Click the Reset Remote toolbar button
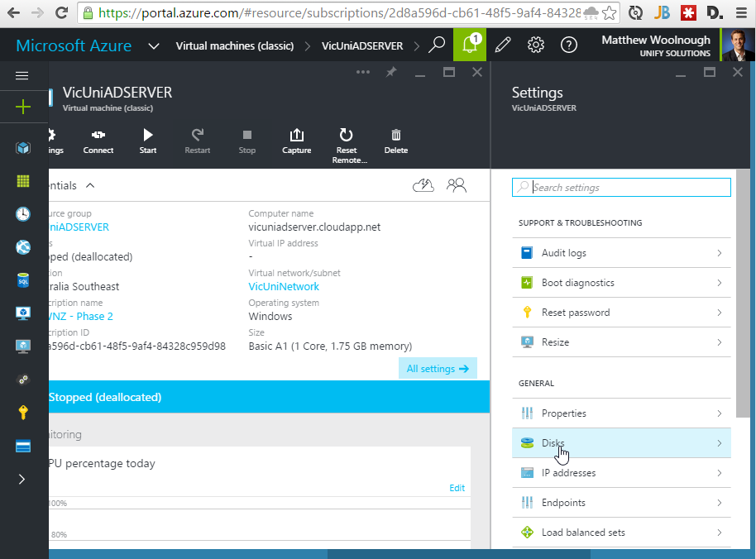 (347, 146)
